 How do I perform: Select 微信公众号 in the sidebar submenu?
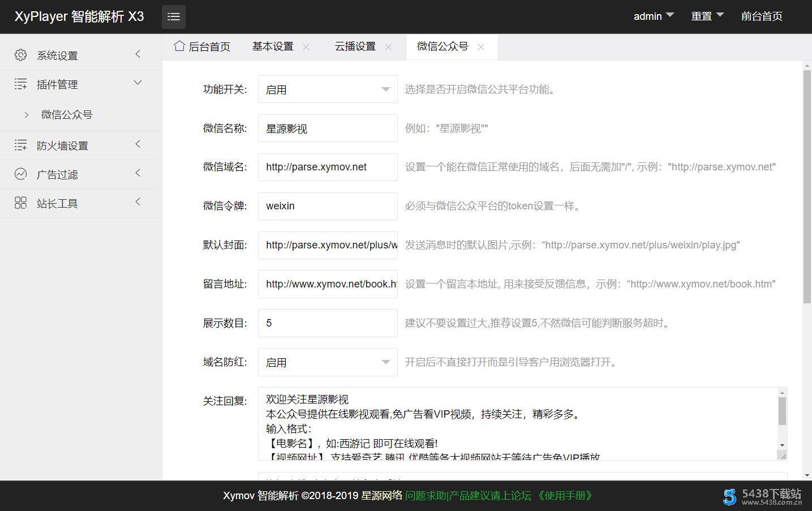coord(67,114)
